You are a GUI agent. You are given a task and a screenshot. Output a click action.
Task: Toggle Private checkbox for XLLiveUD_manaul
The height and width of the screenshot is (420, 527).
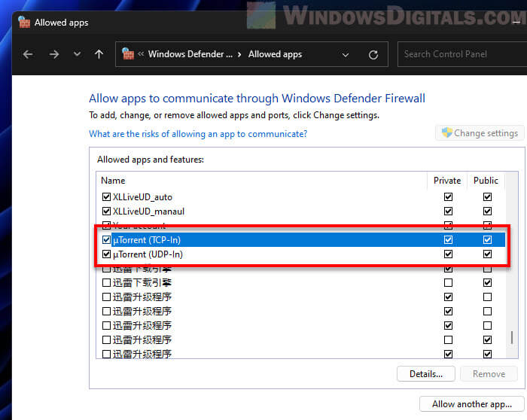pos(448,211)
